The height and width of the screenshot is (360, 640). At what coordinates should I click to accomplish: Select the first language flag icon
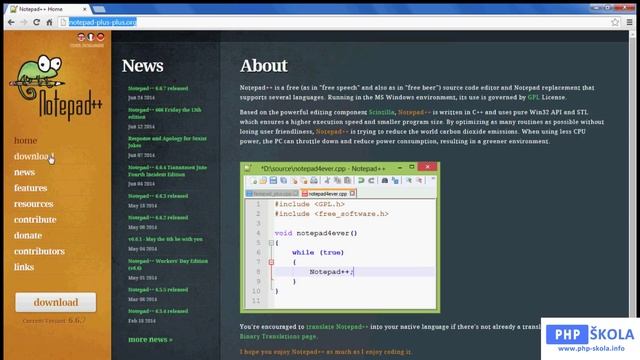click(x=81, y=37)
